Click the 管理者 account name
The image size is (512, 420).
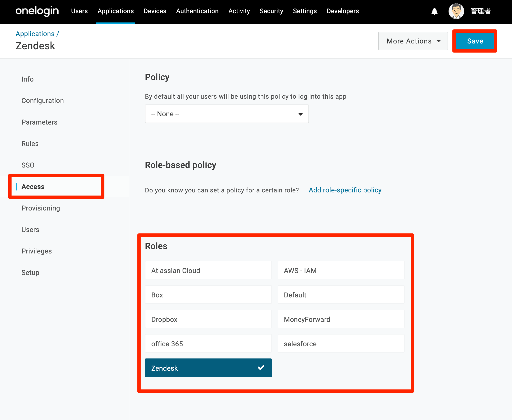[x=481, y=11]
